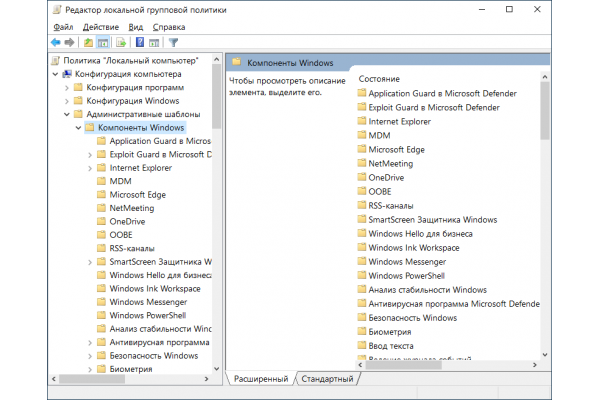
Task: Select Windows Hello для бизнеса in list
Action: click(x=420, y=233)
